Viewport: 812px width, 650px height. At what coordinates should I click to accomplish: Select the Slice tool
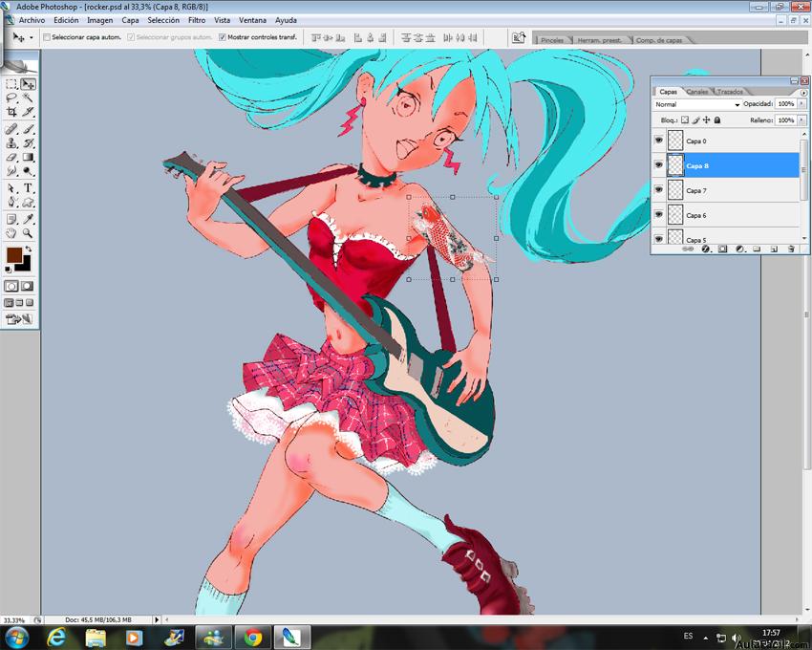[x=28, y=112]
